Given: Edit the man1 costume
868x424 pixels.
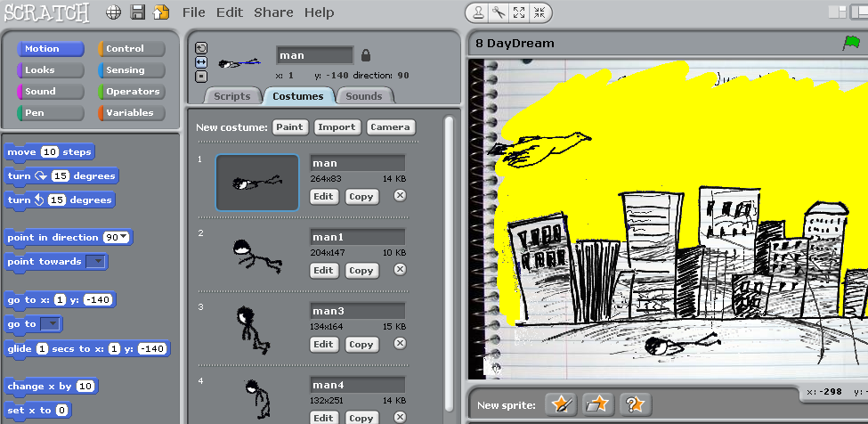Looking at the screenshot, I should pos(323,271).
